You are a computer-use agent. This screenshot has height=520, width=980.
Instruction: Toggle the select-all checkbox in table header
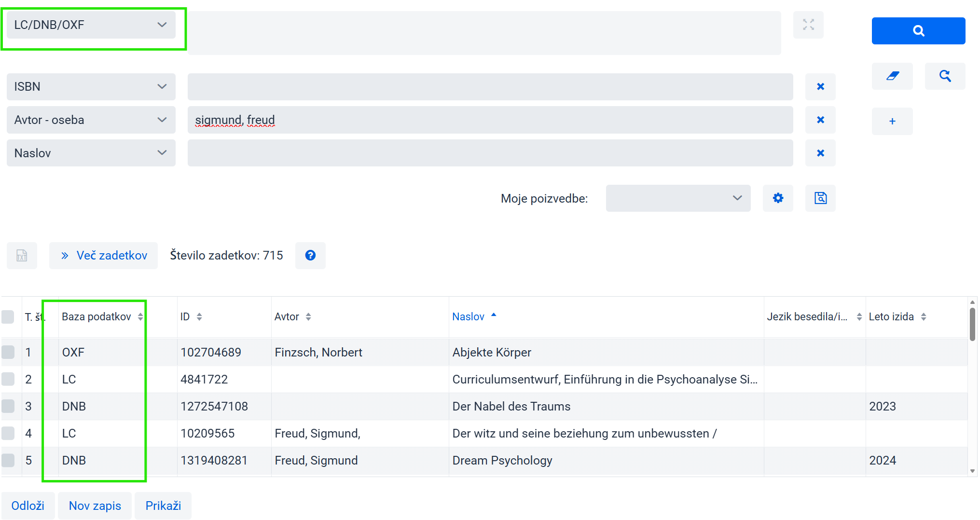(x=8, y=316)
